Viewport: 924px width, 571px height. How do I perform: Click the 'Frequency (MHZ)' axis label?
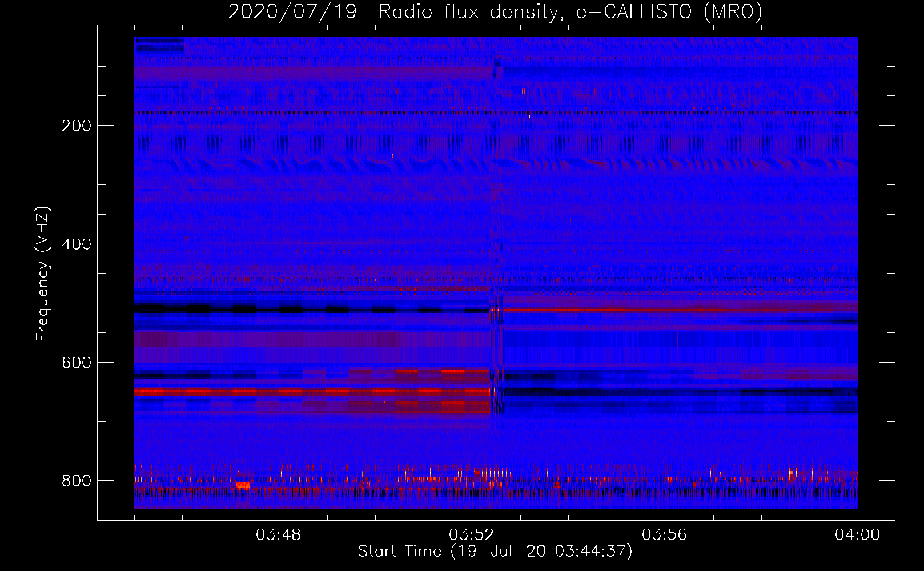pyautogui.click(x=43, y=274)
